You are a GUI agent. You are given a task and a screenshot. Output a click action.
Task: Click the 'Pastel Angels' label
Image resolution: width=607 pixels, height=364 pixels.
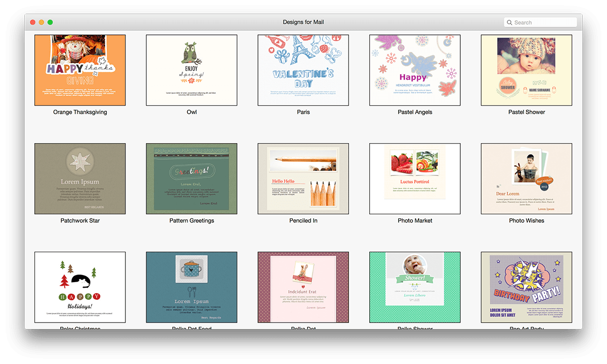click(x=415, y=112)
